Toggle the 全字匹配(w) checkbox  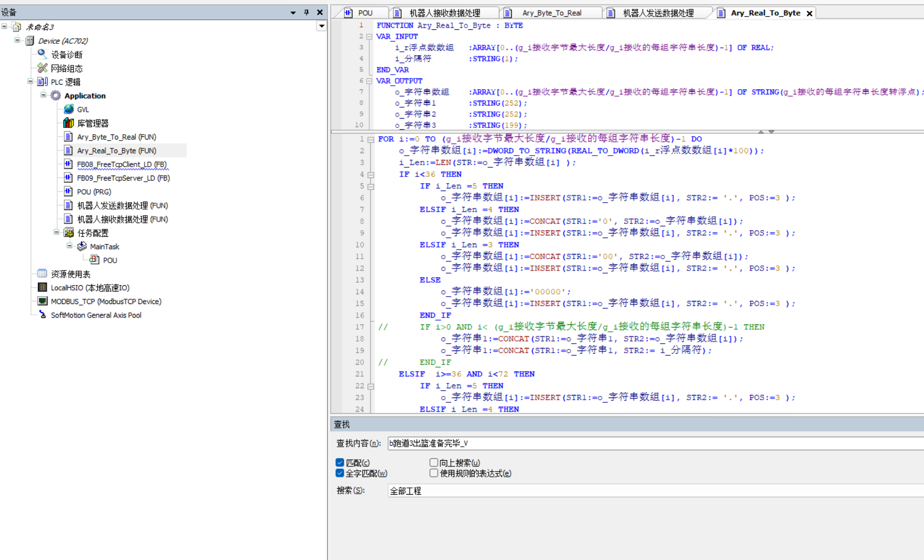tap(340, 473)
